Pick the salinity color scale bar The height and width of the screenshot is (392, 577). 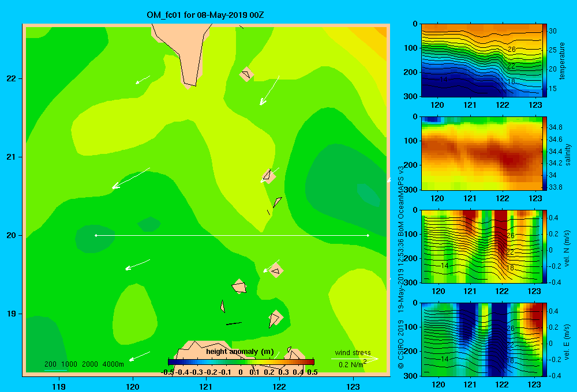545,154
